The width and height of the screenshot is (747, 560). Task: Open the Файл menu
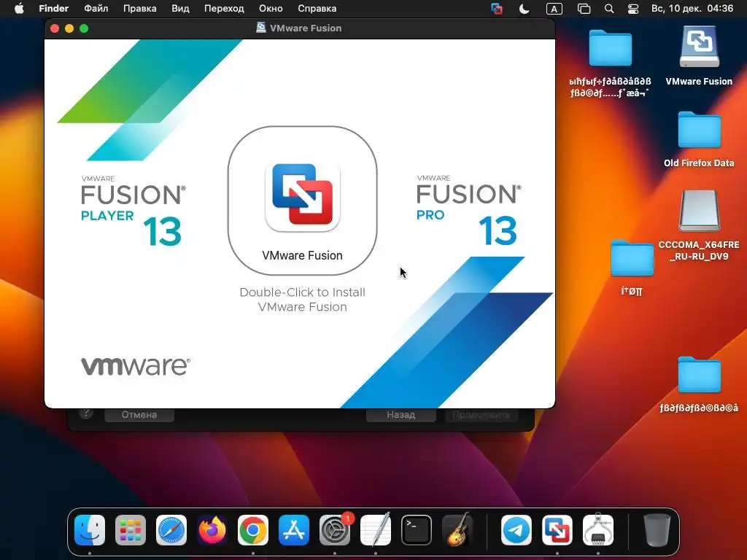pos(96,9)
